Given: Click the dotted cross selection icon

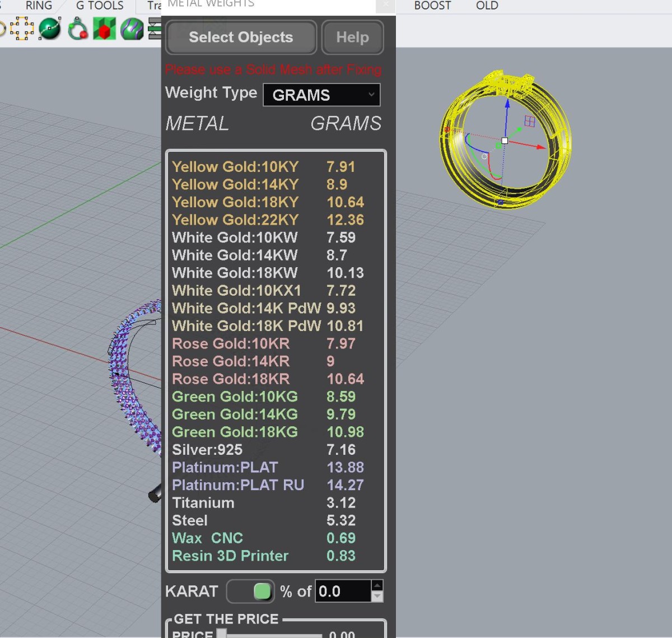Looking at the screenshot, I should point(22,29).
